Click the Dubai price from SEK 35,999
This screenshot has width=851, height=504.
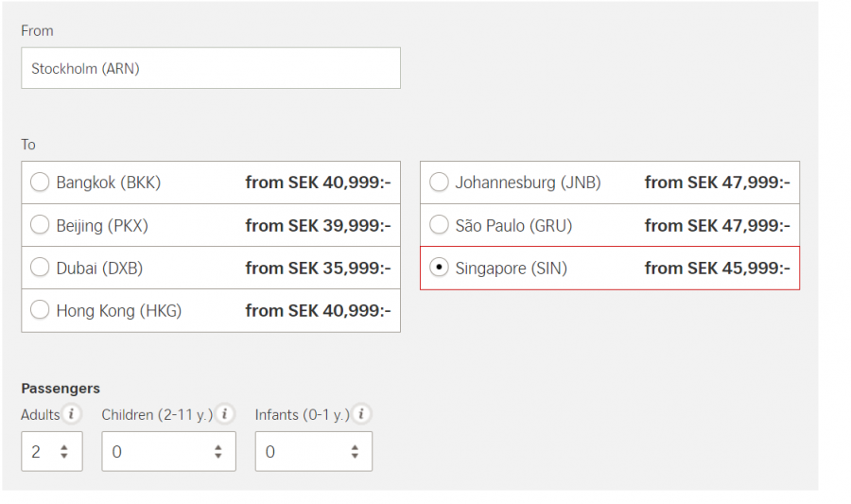coord(318,268)
